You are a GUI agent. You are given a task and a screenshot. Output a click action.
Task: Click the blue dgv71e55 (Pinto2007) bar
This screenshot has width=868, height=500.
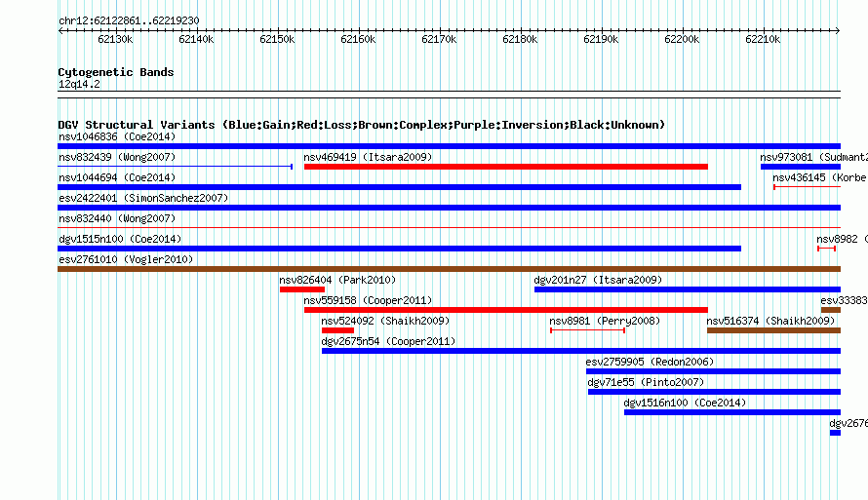pos(714,392)
